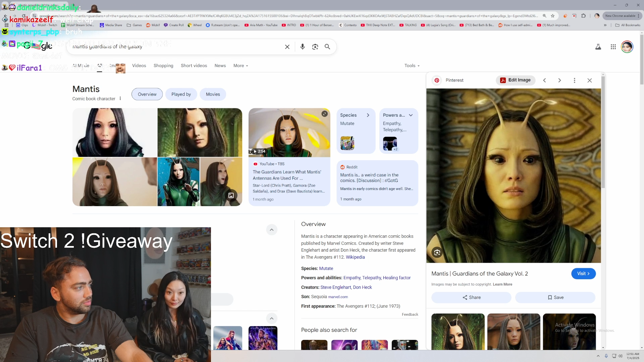Click New Chrome available update button
Viewport: 644px width, 362px height.
pyautogui.click(x=623, y=16)
